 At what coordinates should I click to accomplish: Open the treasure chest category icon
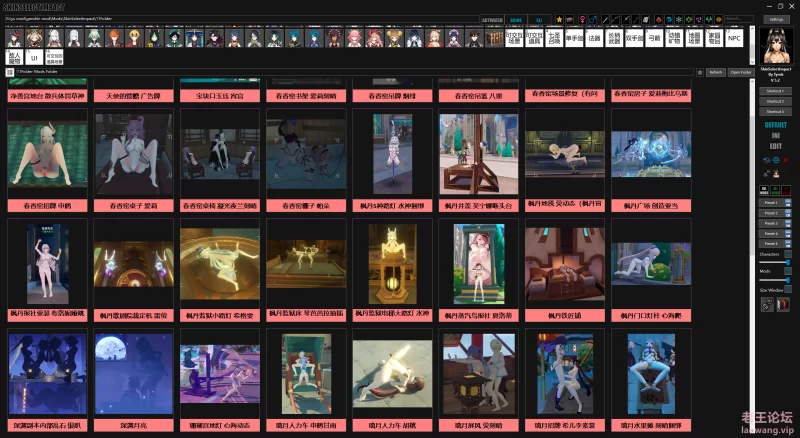click(x=494, y=38)
